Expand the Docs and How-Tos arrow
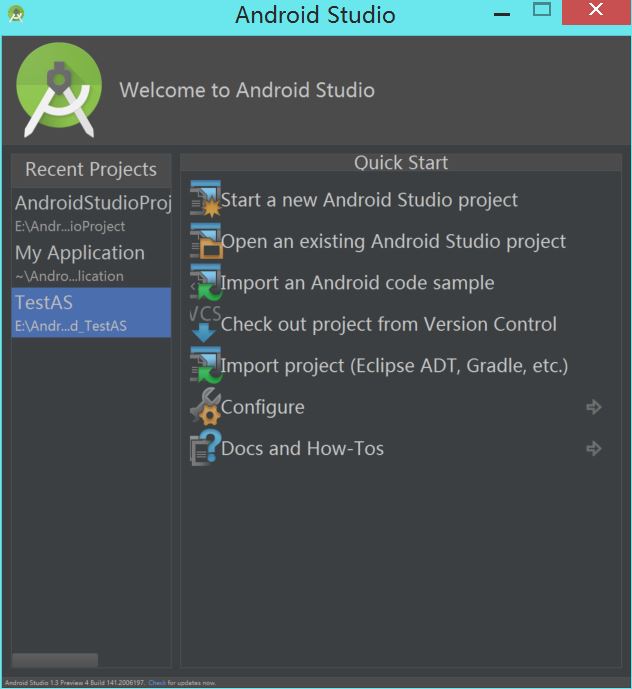This screenshot has width=632, height=689. [594, 449]
